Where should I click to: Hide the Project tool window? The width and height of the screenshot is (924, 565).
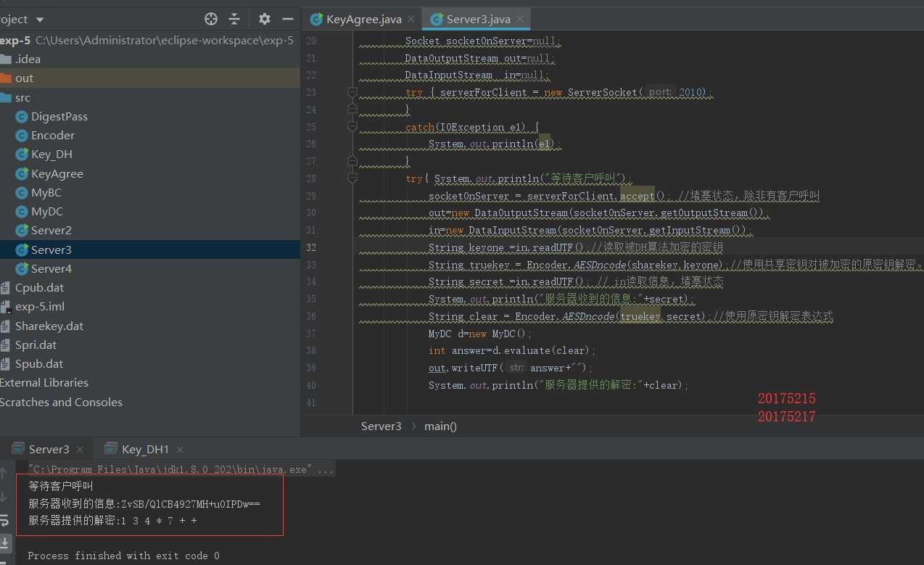point(288,19)
